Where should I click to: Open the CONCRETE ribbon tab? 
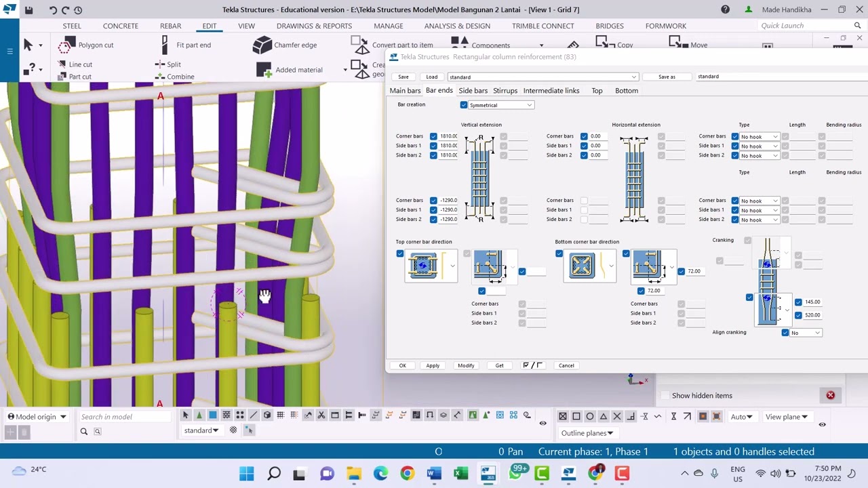tap(121, 26)
